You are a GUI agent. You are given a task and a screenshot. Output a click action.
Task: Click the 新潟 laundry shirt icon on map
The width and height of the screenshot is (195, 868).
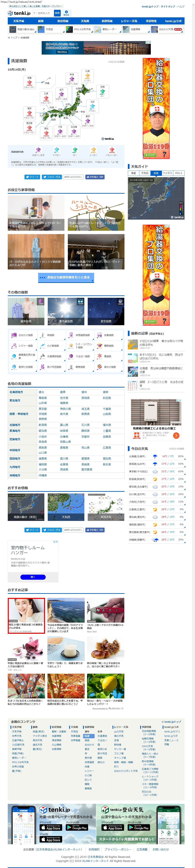tap(72, 79)
